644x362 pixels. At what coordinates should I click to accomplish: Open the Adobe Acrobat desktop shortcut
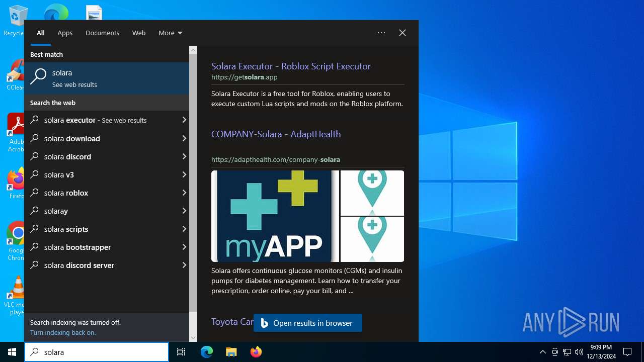tap(15, 132)
